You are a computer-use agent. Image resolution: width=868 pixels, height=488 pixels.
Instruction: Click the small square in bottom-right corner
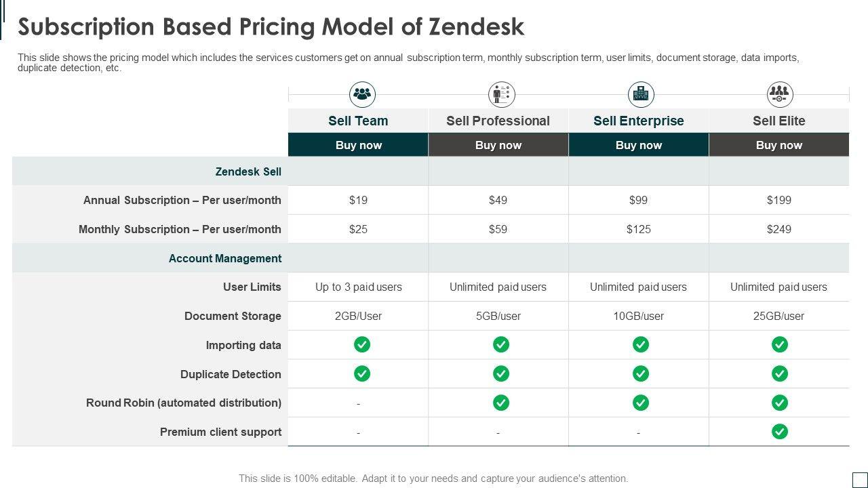pyautogui.click(x=859, y=479)
